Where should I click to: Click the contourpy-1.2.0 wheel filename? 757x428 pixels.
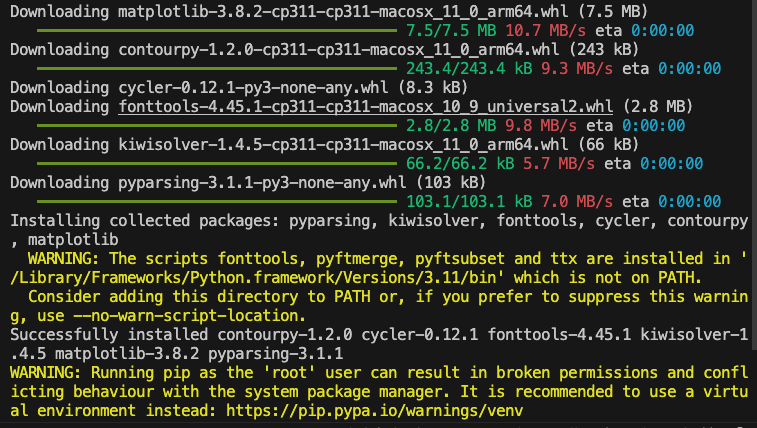pos(338,50)
